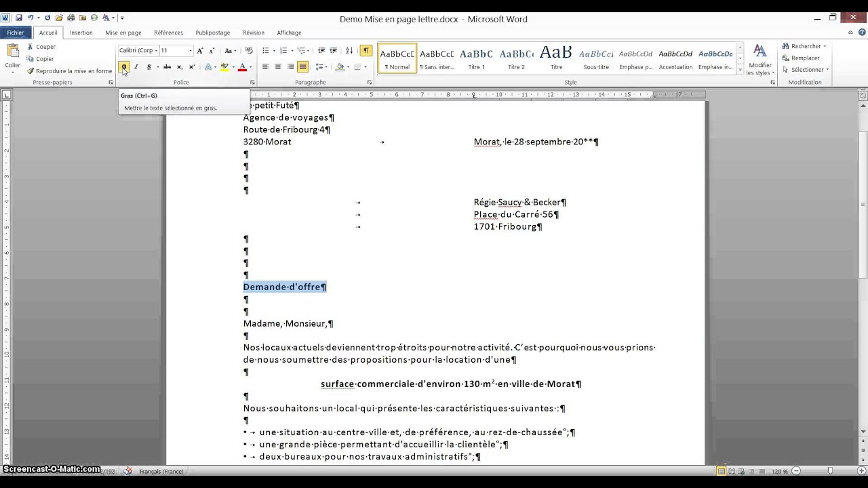Apply the Normal style
Image resolution: width=868 pixels, height=488 pixels.
coord(397,58)
